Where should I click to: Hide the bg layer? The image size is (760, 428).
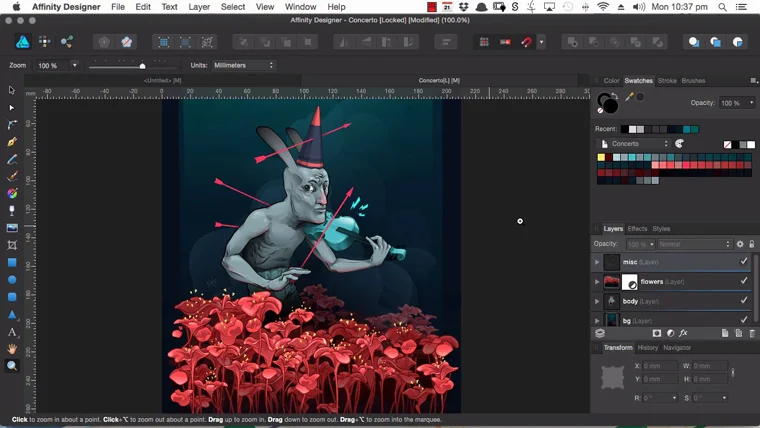(744, 319)
